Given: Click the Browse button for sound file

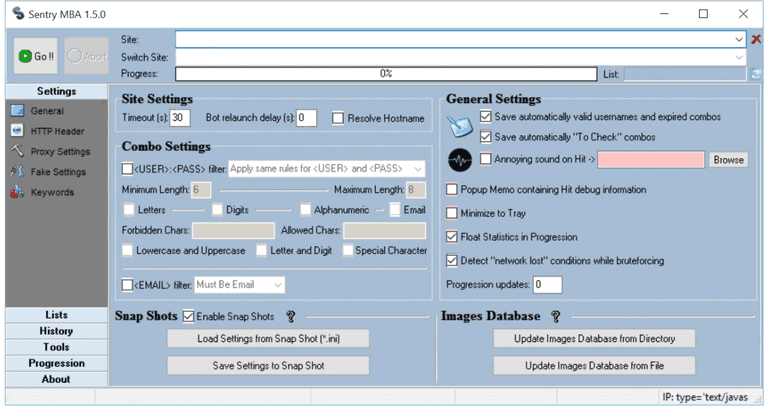Looking at the screenshot, I should pyautogui.click(x=728, y=160).
